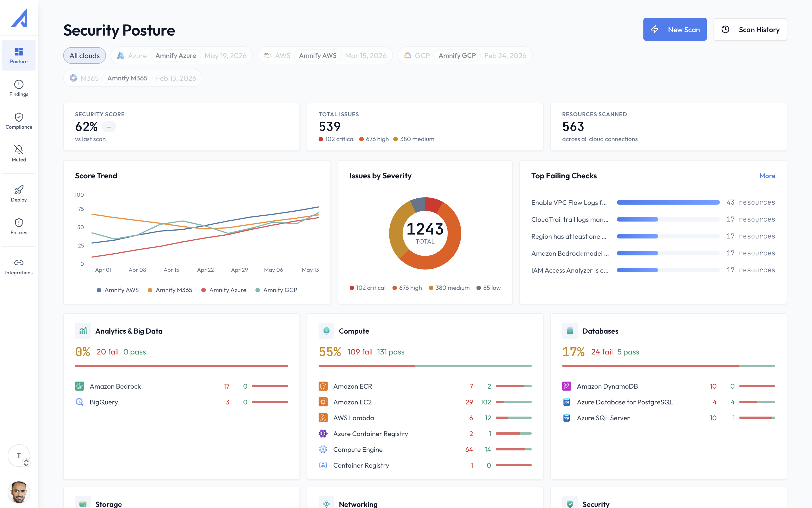Image resolution: width=812 pixels, height=508 pixels.
Task: Click the Security shield card icon
Action: (x=570, y=504)
